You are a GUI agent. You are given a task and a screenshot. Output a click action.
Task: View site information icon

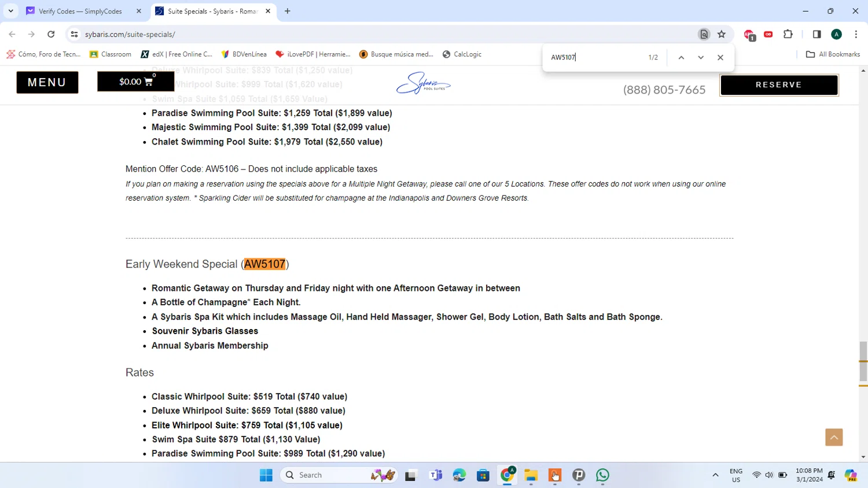click(74, 34)
